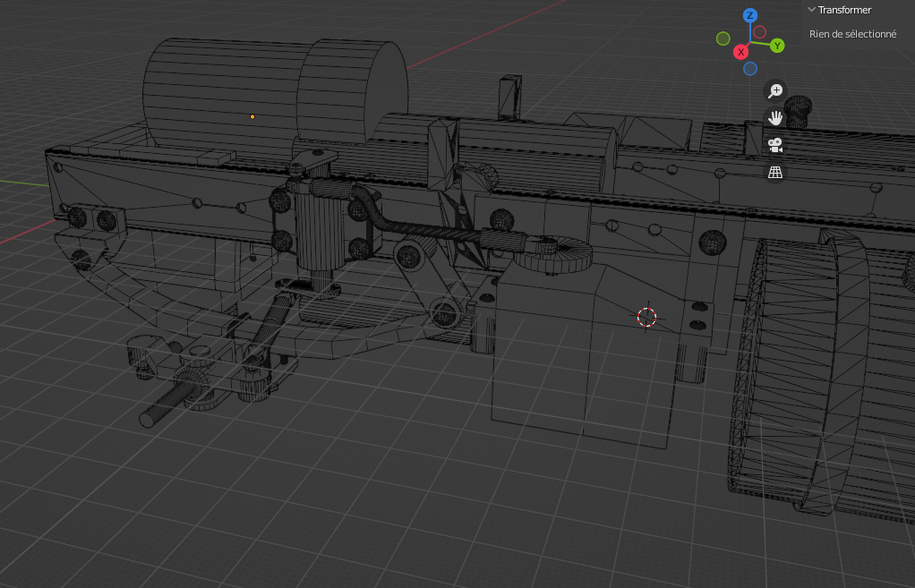915x588 pixels.
Task: Click the red X axis gizmo ball
Action: click(741, 52)
